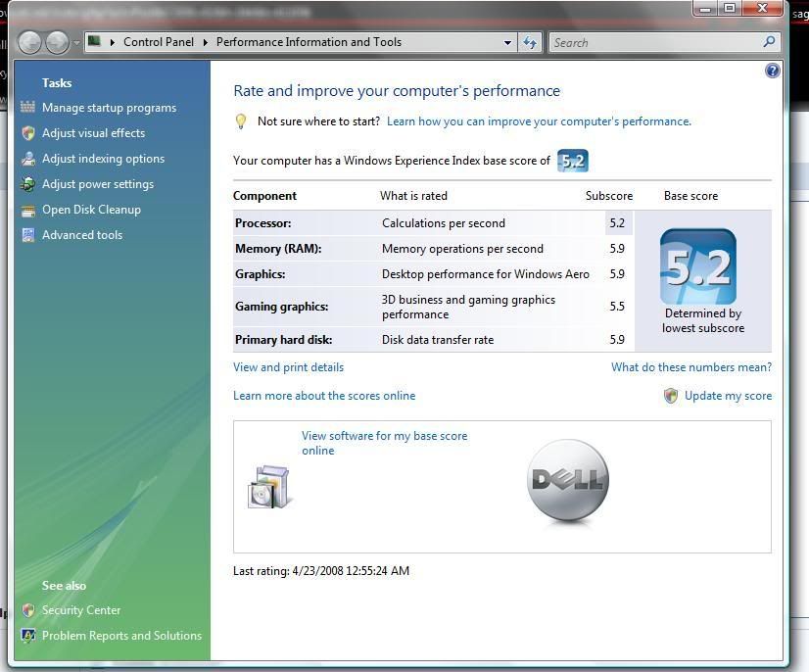Click the Dell logo image
Viewport: 809px width, 672px height.
pos(567,480)
